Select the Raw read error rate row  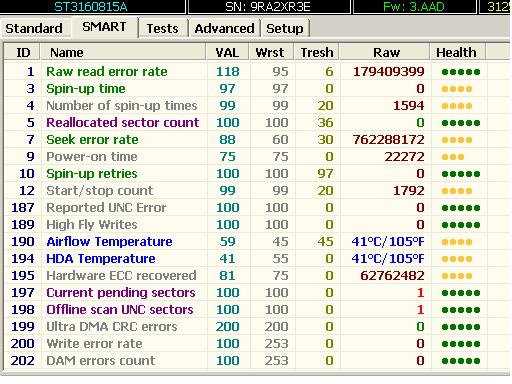pyautogui.click(x=257, y=71)
